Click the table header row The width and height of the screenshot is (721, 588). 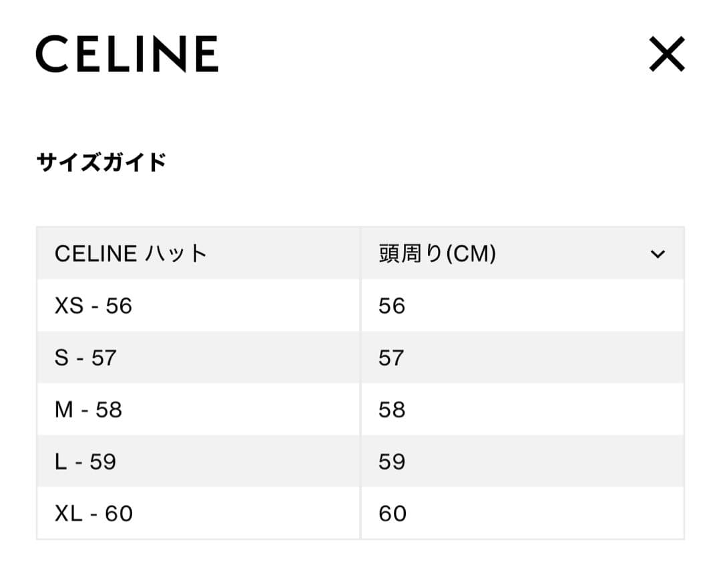[360, 254]
